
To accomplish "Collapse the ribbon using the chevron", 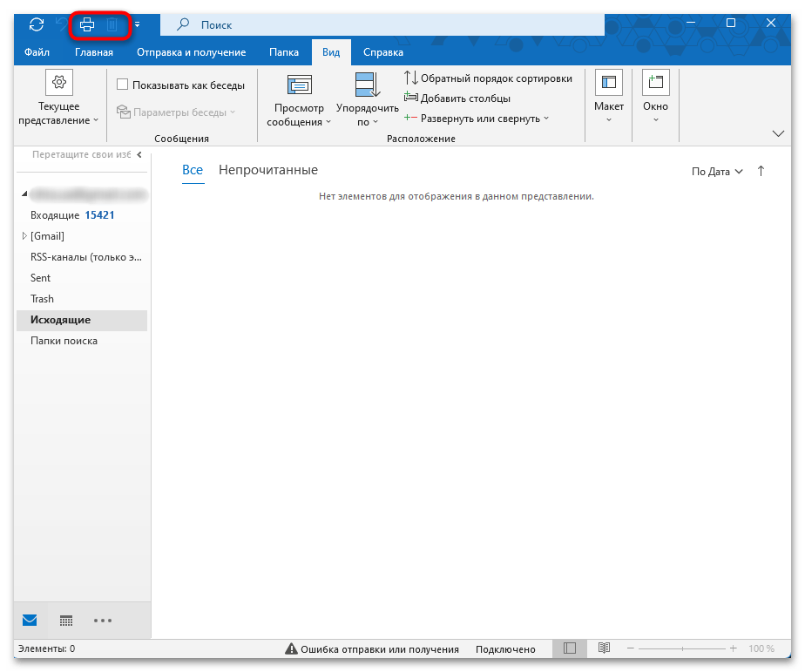I will point(778,133).
